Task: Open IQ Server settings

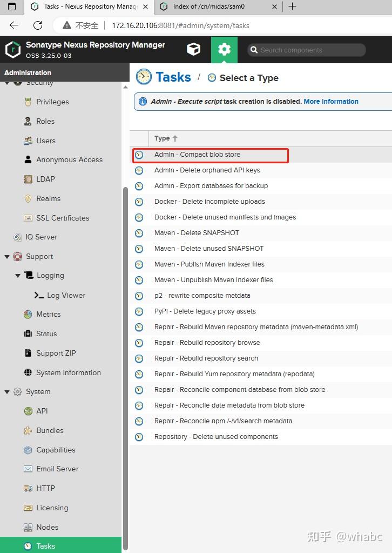Action: point(41,237)
